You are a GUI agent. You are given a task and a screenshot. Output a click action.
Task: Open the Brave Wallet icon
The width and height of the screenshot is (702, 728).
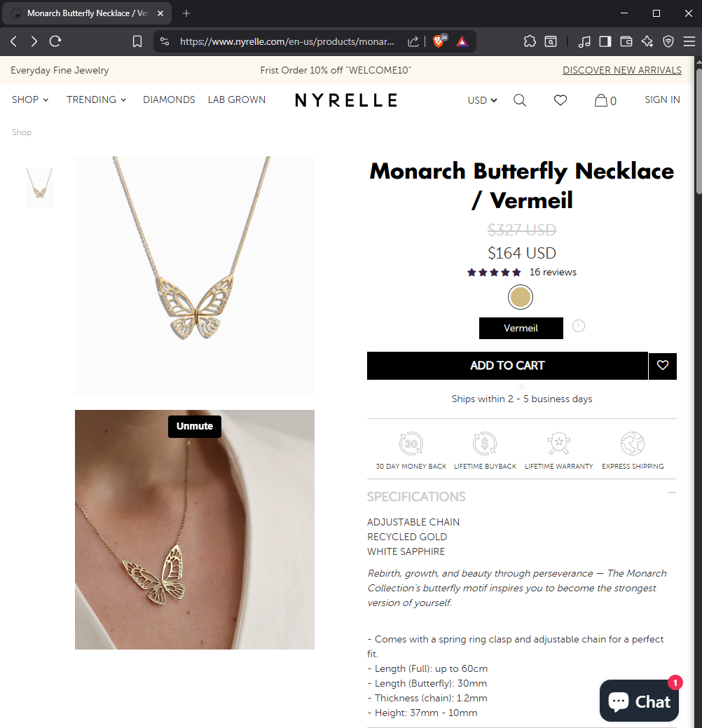[626, 41]
